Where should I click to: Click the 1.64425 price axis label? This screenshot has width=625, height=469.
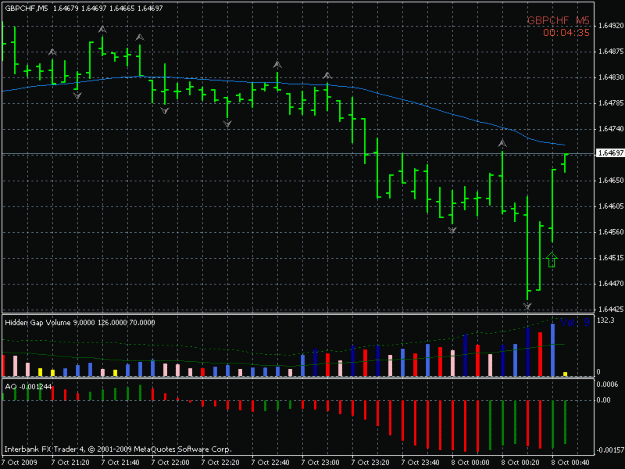(x=611, y=309)
